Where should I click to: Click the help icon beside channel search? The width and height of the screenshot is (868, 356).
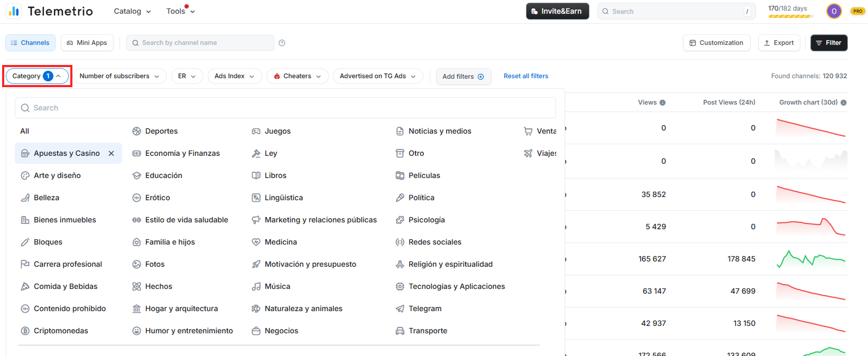(x=282, y=43)
